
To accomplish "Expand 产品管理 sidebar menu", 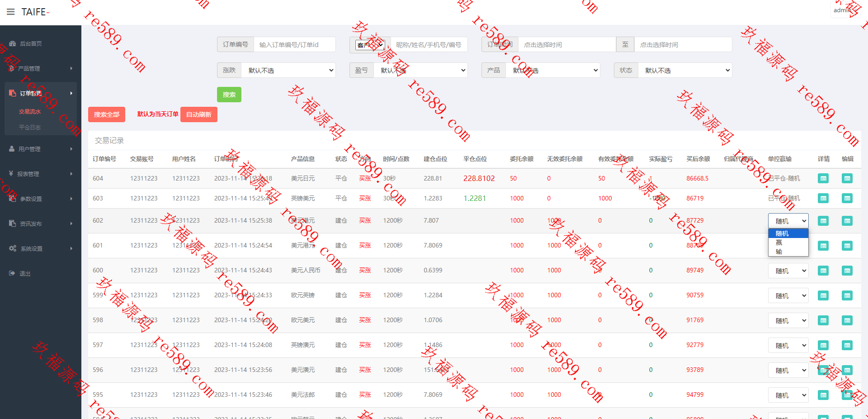I will click(41, 68).
